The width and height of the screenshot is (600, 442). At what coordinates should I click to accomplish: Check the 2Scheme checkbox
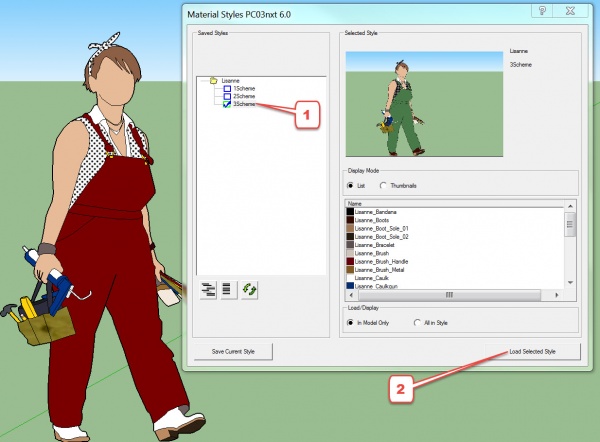pos(227,96)
